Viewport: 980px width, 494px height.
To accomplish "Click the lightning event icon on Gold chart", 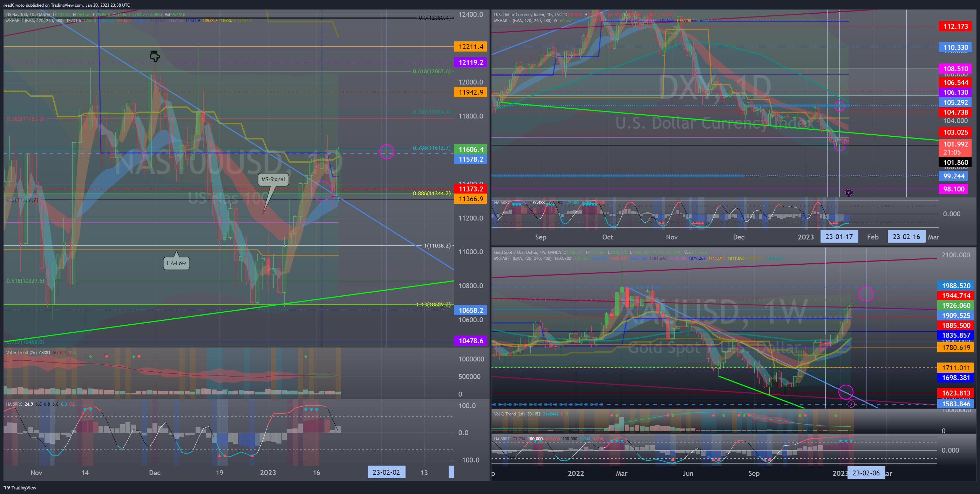I will tap(851, 404).
